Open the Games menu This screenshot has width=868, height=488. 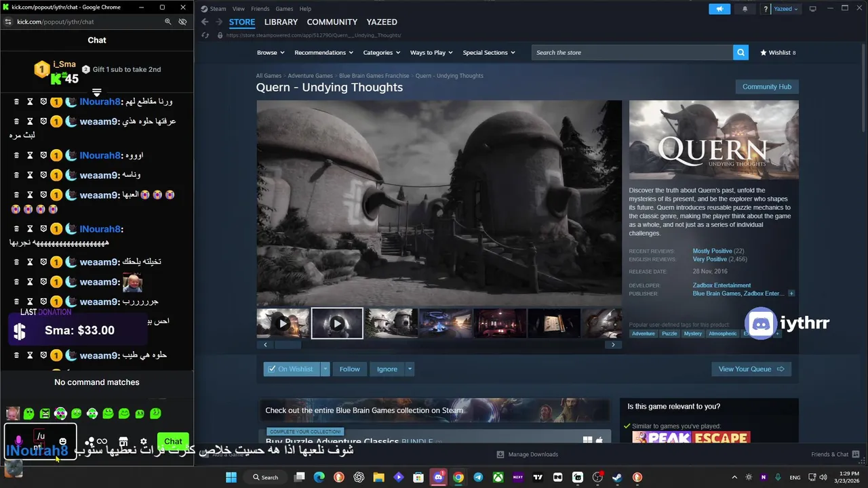(x=284, y=9)
